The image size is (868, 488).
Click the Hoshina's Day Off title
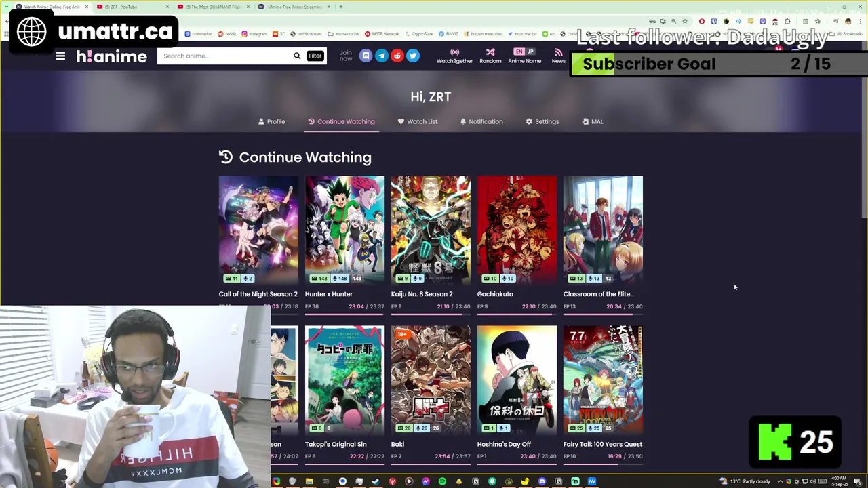[x=504, y=444]
